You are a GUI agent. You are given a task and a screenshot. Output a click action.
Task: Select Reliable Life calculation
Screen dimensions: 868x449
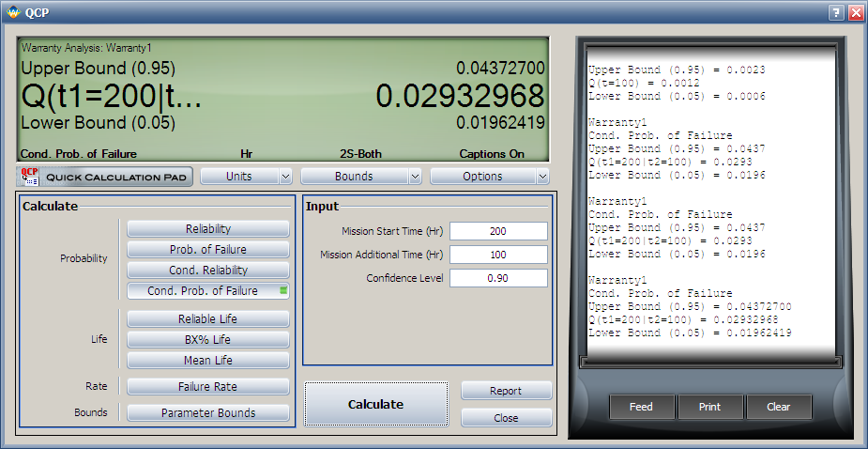click(x=208, y=319)
